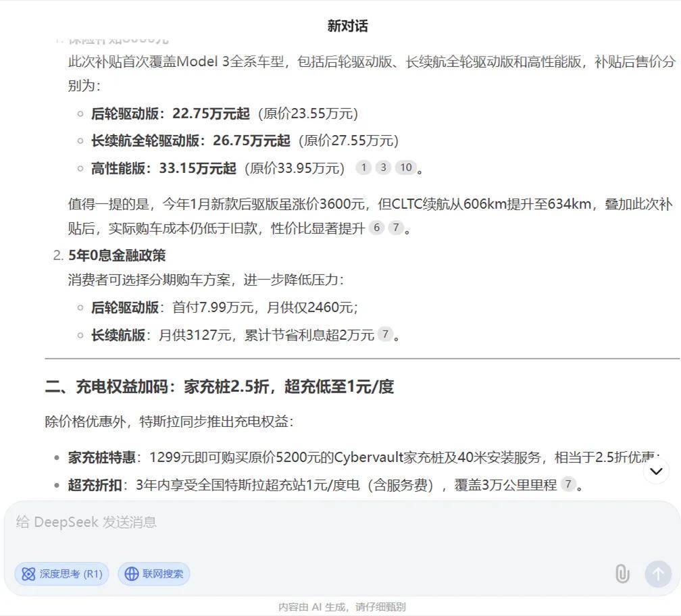The width and height of the screenshot is (681, 616).
Task: Open citation 7 after 累计节省利息超2万元
Action: coord(384,334)
